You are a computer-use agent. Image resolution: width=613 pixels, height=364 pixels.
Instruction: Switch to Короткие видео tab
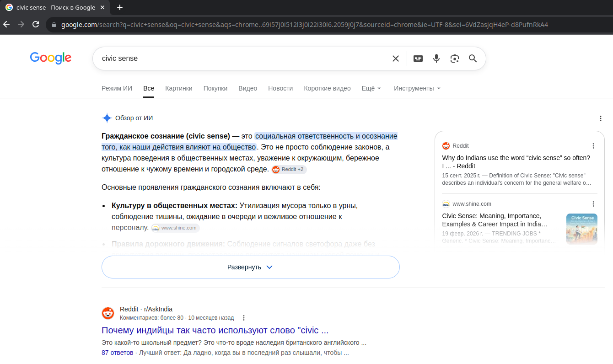click(x=328, y=88)
